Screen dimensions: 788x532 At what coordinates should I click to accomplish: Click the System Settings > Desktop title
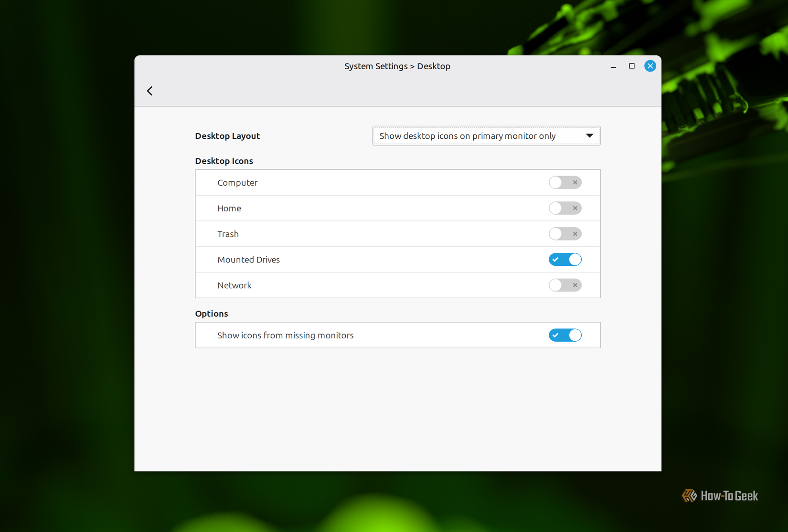(397, 66)
